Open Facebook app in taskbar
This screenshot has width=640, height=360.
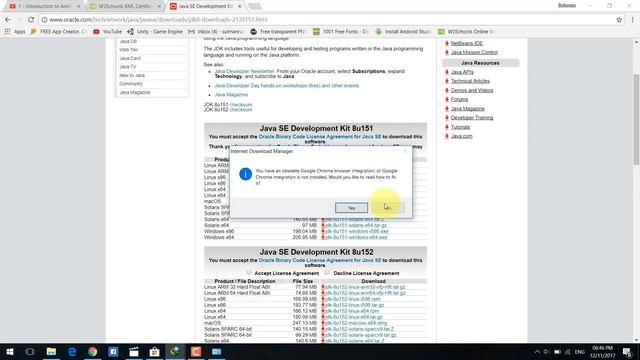pos(113,351)
